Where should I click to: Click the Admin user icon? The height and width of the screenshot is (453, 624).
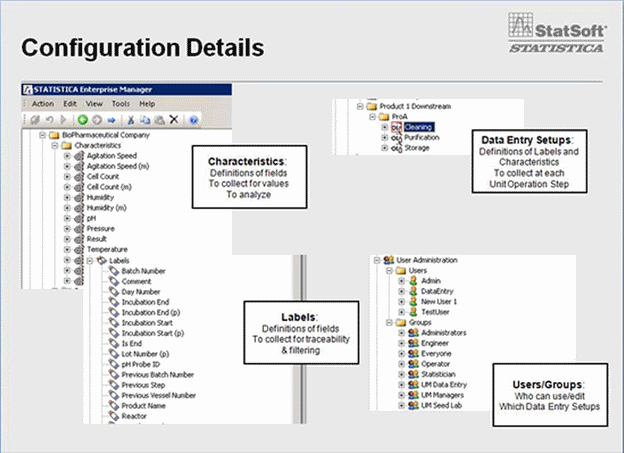click(413, 281)
